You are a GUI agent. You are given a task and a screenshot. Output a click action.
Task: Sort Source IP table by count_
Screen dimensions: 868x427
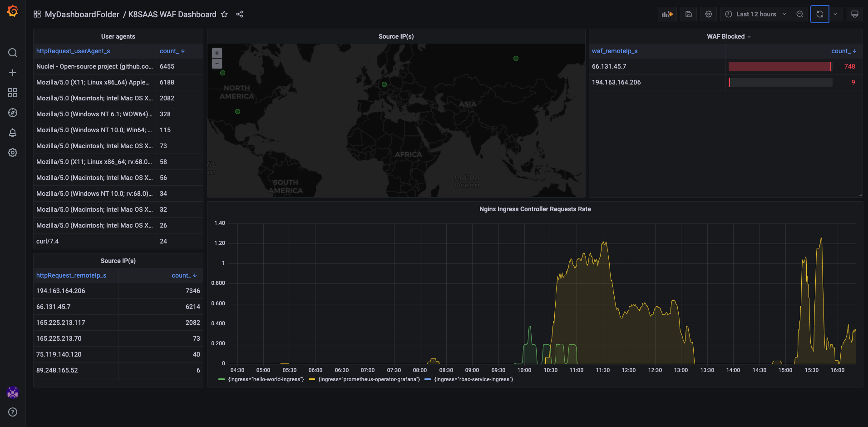184,275
